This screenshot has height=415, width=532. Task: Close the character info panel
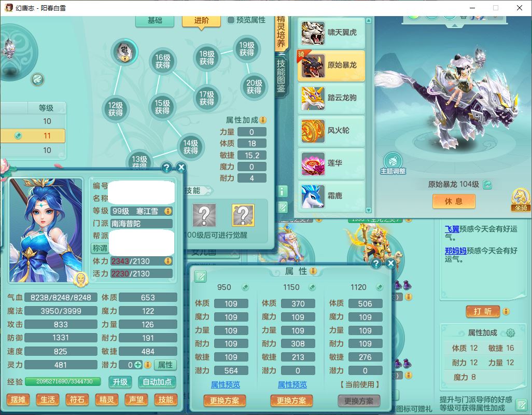click(x=181, y=168)
